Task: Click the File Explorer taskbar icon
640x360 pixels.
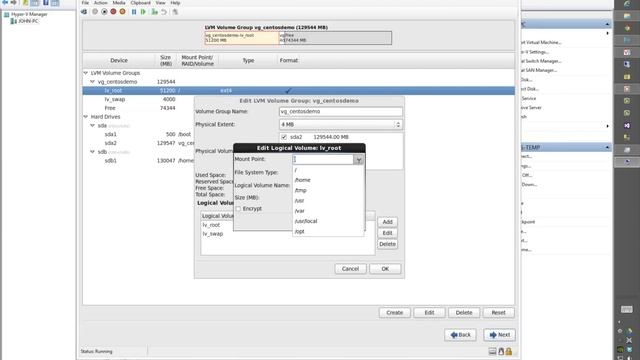Action: [627, 16]
